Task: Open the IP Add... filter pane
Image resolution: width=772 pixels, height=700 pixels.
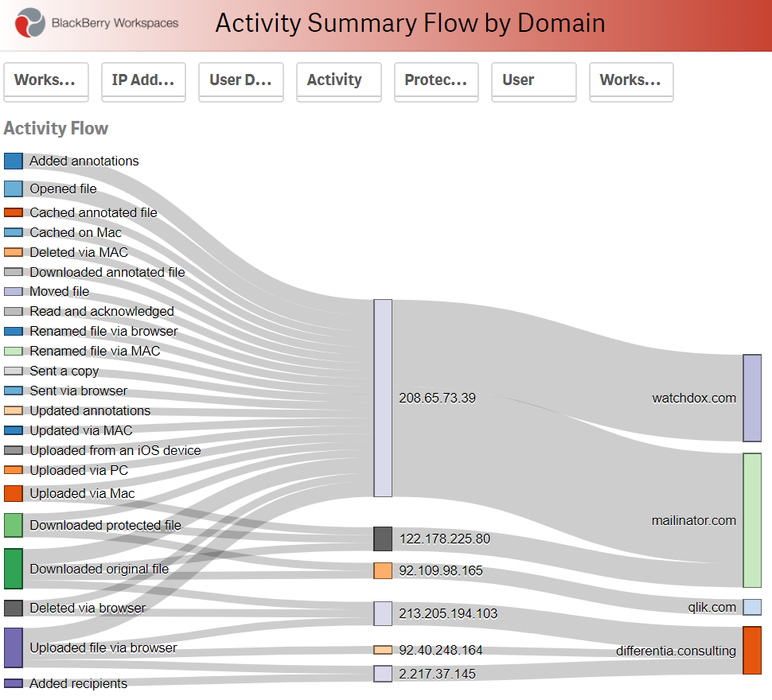Action: [143, 82]
